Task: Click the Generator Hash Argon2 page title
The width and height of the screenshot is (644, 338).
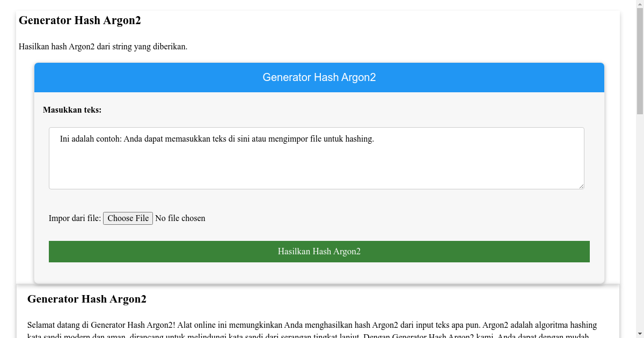Action: [79, 20]
